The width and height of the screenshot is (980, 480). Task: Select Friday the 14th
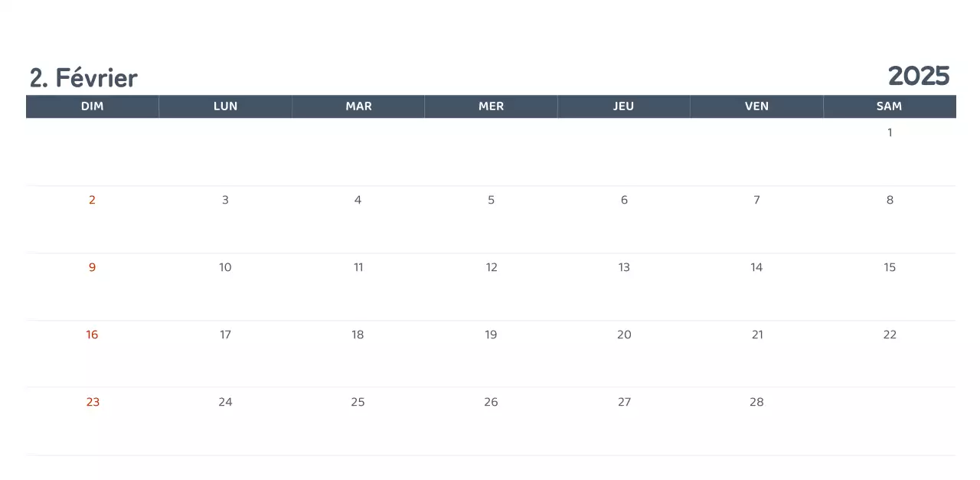756,267
